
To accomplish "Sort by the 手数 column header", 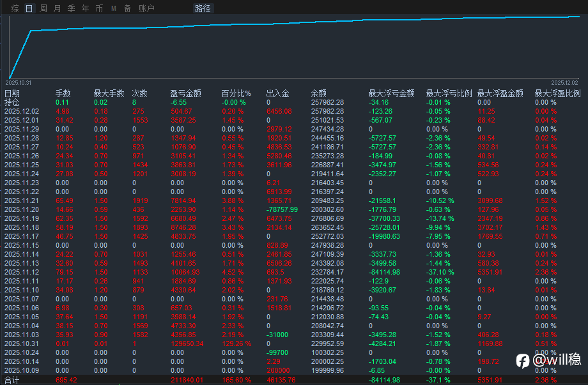I will (63, 93).
